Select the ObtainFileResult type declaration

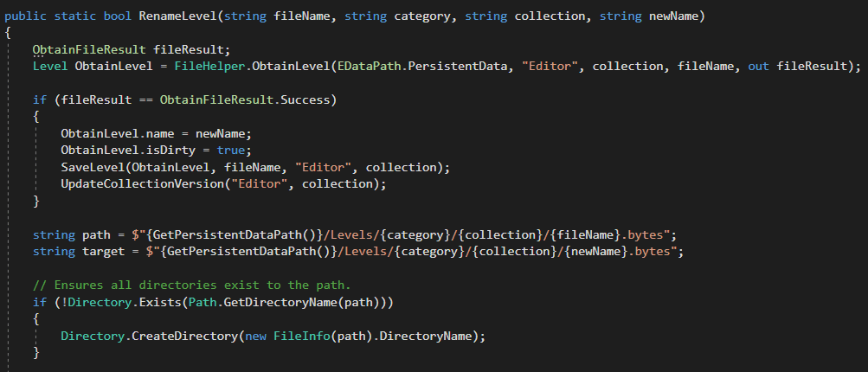89,49
